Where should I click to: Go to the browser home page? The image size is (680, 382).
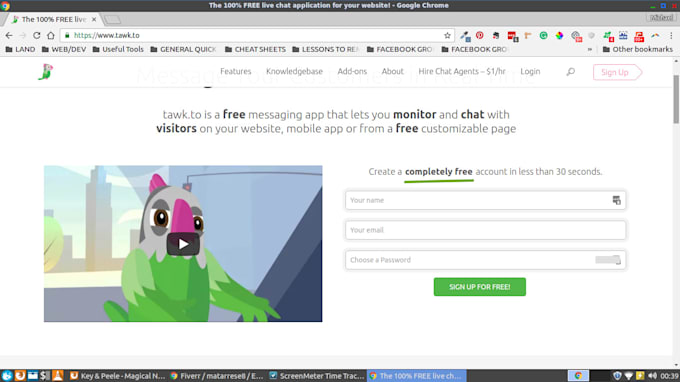51,36
